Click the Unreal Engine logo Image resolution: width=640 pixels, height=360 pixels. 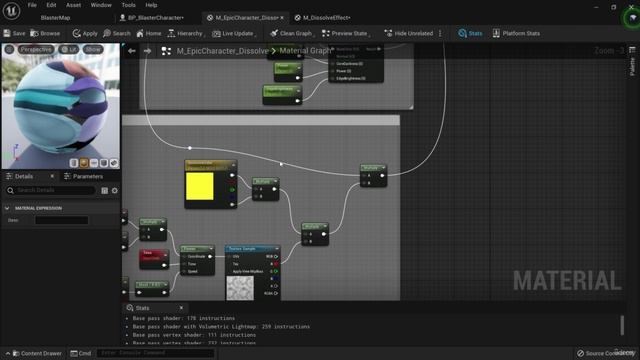click(x=11, y=11)
